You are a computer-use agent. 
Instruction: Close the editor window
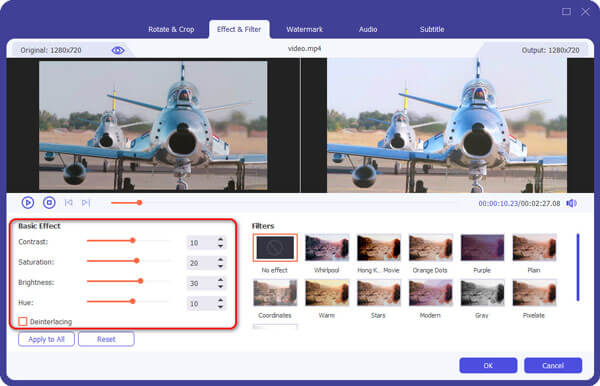585,12
